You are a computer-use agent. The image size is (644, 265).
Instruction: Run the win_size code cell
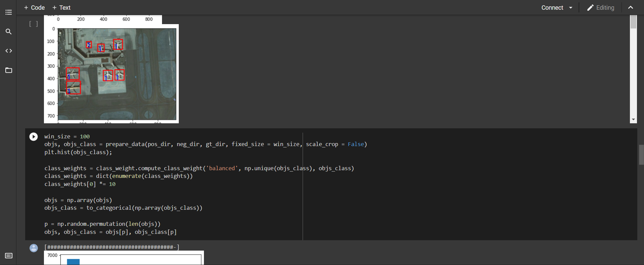pos(34,137)
